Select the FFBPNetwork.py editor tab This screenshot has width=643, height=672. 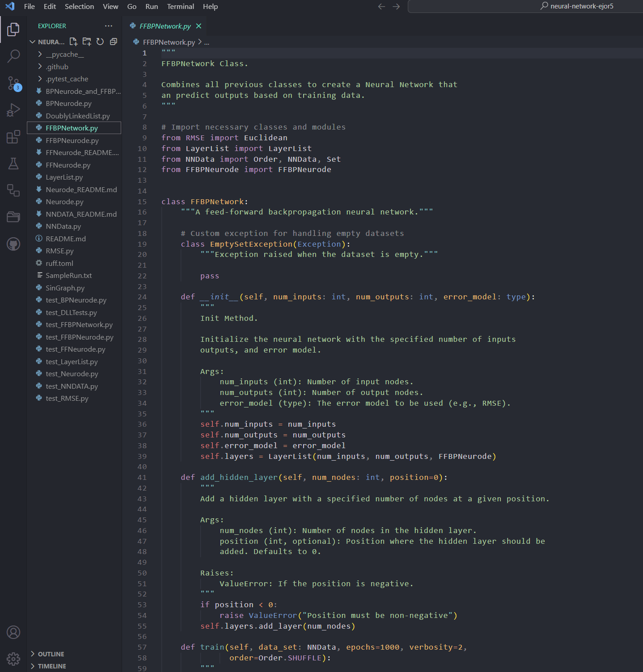[165, 26]
